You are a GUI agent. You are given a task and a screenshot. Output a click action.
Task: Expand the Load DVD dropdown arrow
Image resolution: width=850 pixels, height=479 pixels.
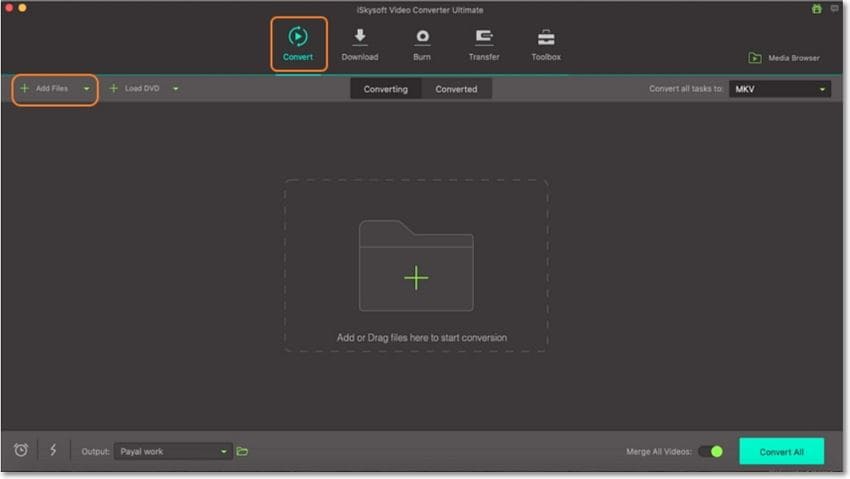click(176, 89)
